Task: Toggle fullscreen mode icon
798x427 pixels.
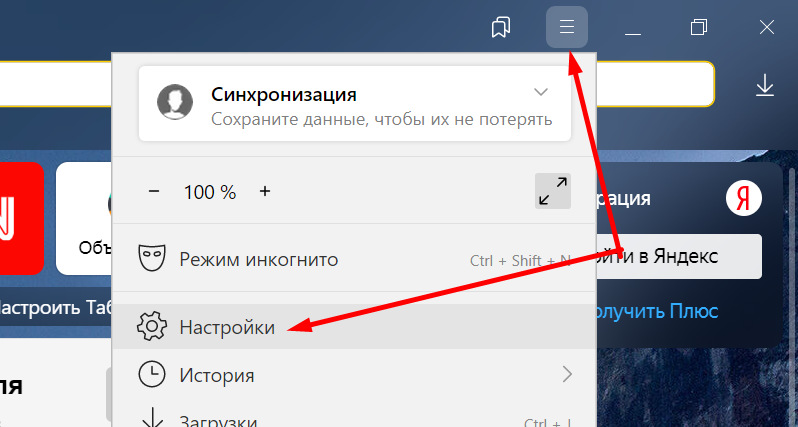Action: click(x=553, y=191)
